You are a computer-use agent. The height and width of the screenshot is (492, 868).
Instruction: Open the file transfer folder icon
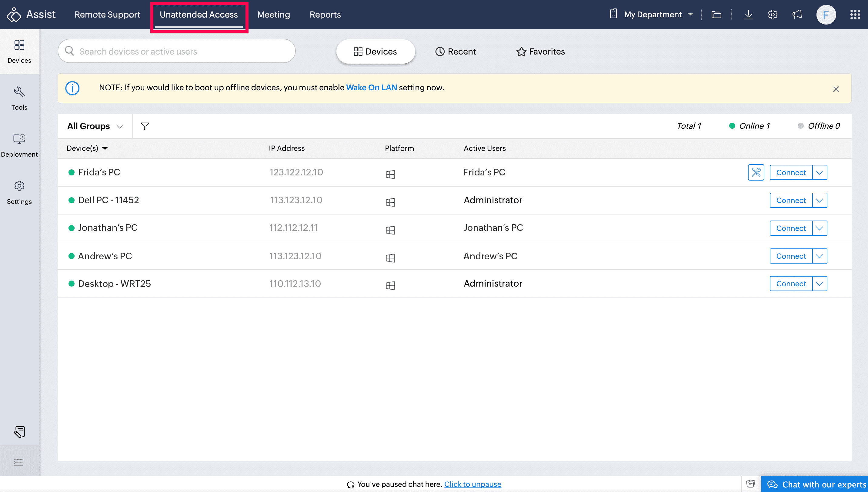pos(716,15)
